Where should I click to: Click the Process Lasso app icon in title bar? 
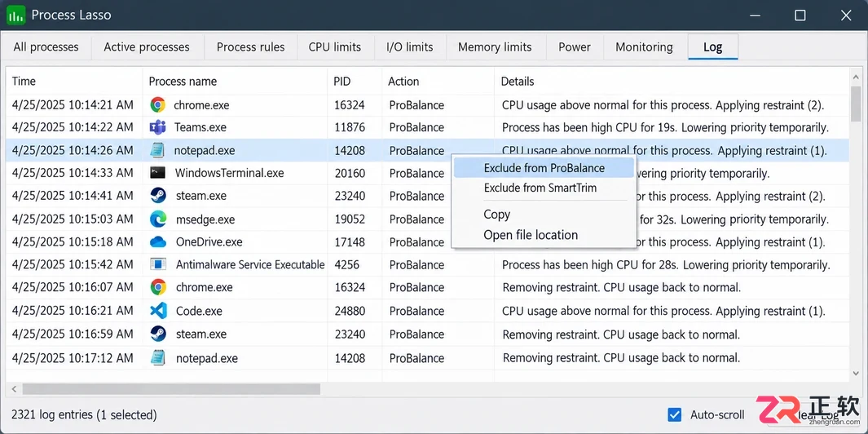[x=15, y=15]
